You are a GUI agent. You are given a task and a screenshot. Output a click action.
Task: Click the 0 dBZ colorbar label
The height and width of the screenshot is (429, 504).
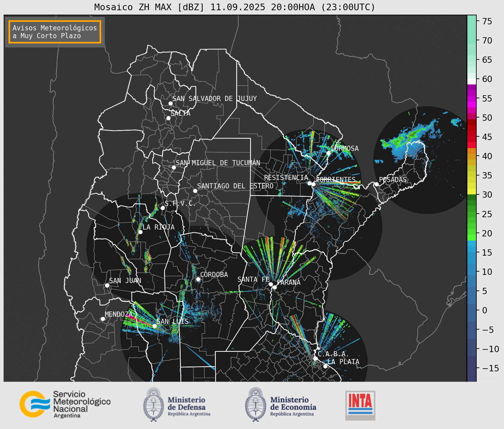[x=485, y=310]
